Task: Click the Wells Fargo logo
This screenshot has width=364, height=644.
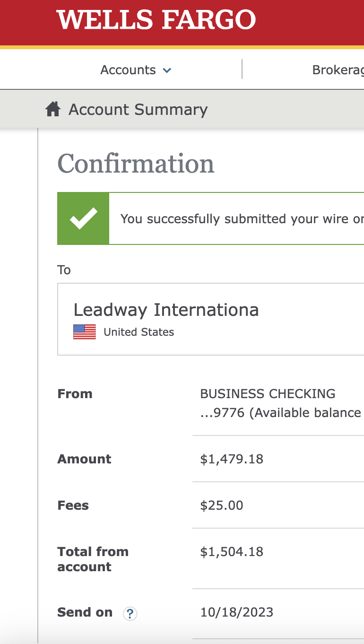Action: (156, 20)
